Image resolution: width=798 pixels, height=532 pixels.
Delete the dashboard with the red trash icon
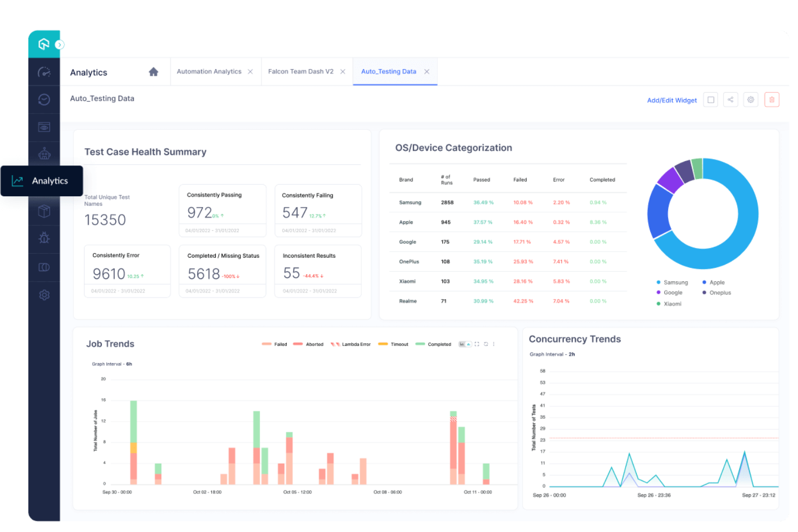click(772, 100)
